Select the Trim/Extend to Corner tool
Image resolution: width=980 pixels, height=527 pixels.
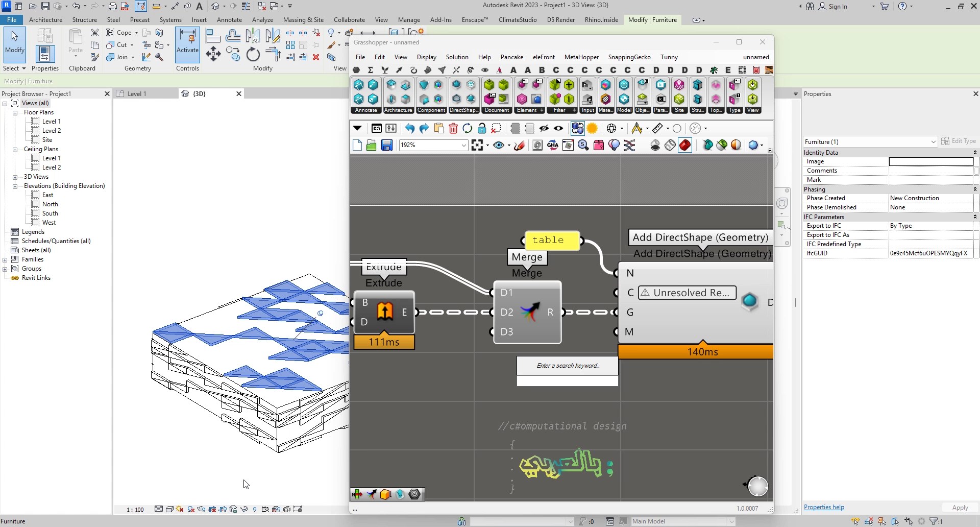tap(273, 54)
